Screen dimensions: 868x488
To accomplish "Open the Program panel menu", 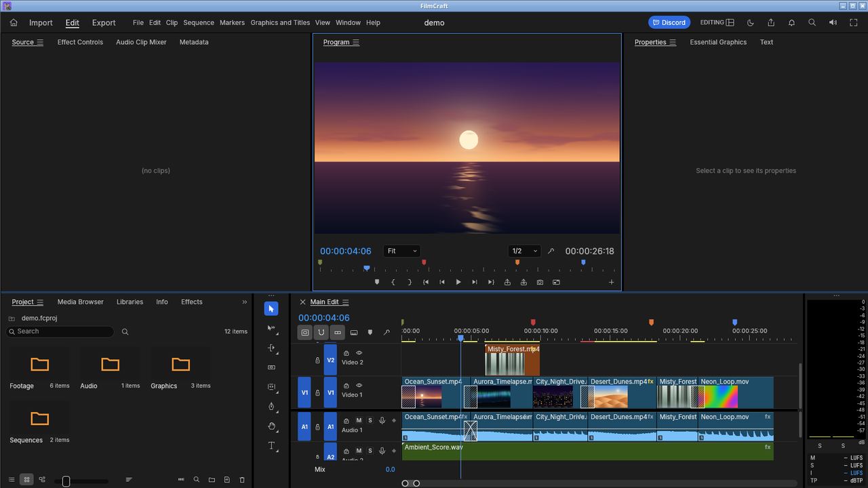I will 356,42.
